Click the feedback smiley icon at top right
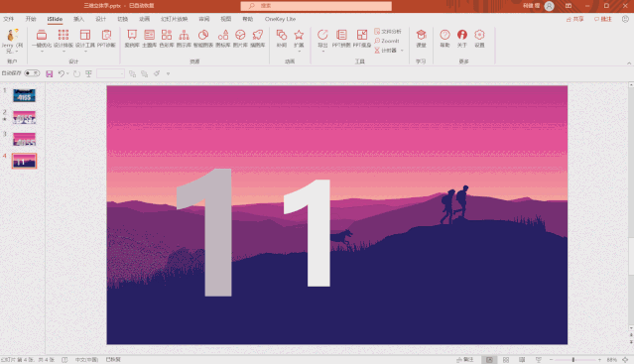Viewport: 634px width, 364px height. click(625, 19)
